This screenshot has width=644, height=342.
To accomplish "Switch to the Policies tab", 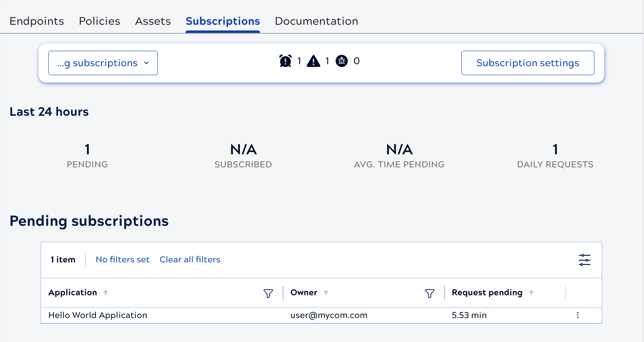I will click(x=100, y=21).
